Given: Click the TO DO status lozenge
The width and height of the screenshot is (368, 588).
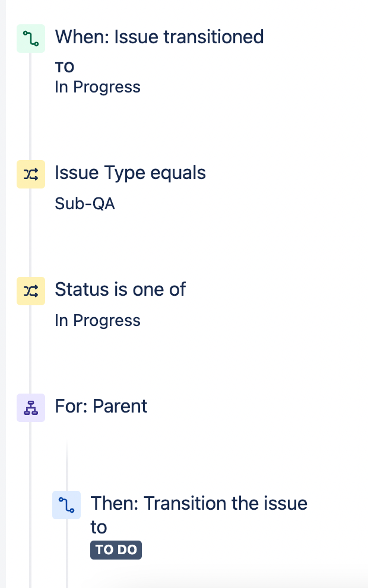Looking at the screenshot, I should pyautogui.click(x=116, y=549).
